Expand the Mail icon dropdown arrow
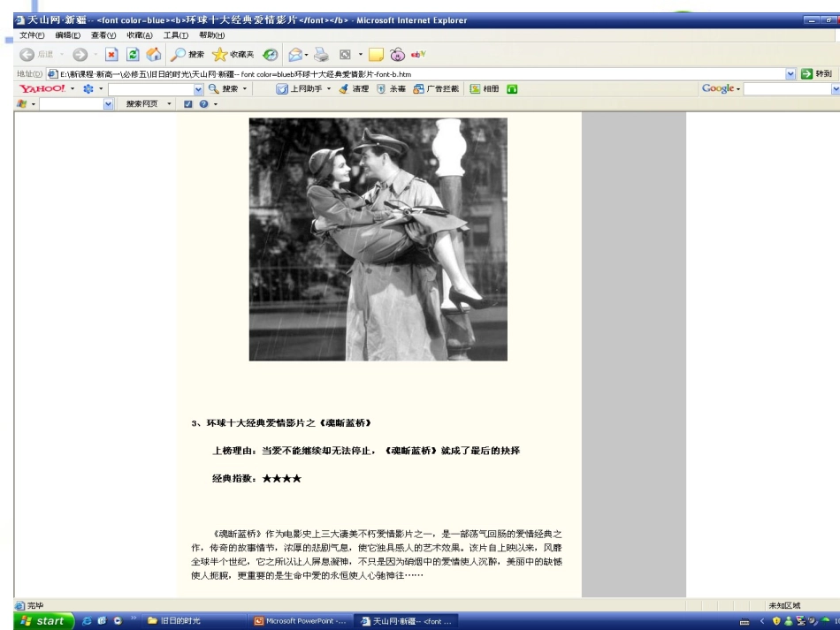The width and height of the screenshot is (840, 630). click(307, 55)
